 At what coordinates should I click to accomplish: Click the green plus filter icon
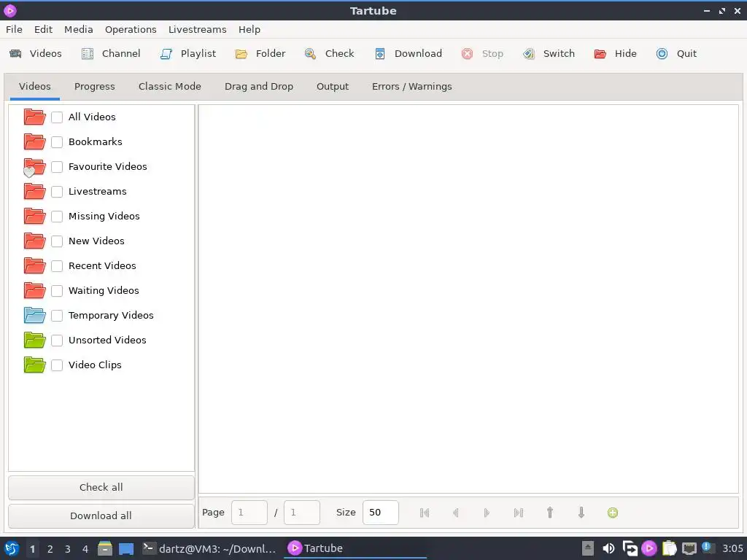point(613,513)
